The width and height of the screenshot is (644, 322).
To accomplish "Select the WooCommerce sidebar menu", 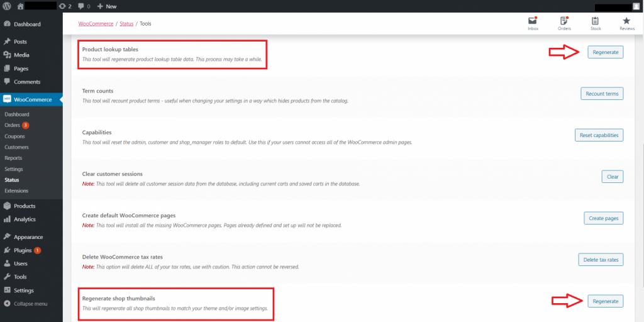I will (31, 99).
